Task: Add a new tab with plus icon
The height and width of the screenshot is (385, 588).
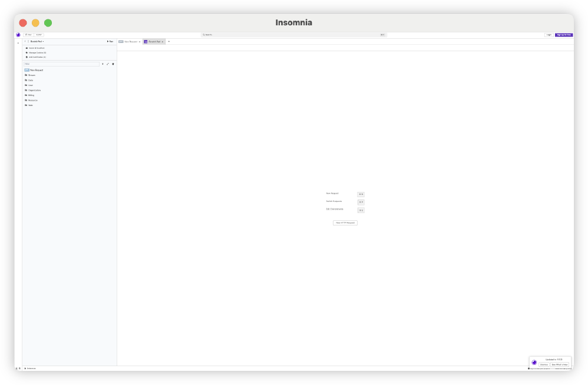Action: click(x=169, y=42)
